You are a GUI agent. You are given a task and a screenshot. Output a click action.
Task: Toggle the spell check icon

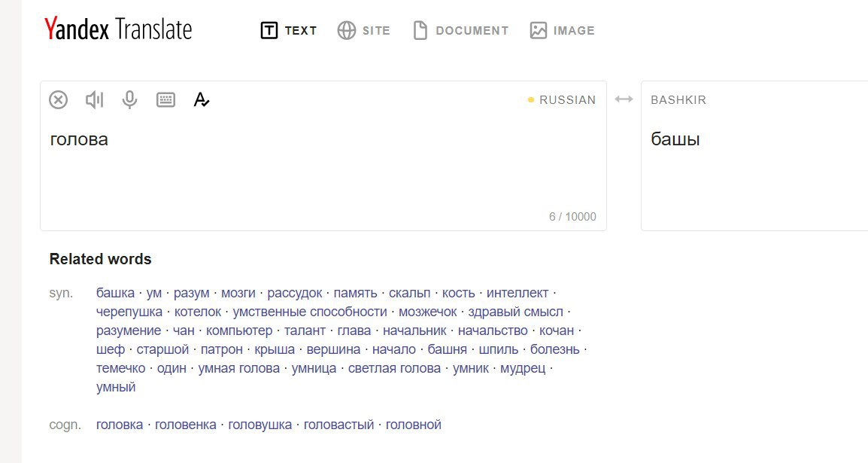[202, 99]
